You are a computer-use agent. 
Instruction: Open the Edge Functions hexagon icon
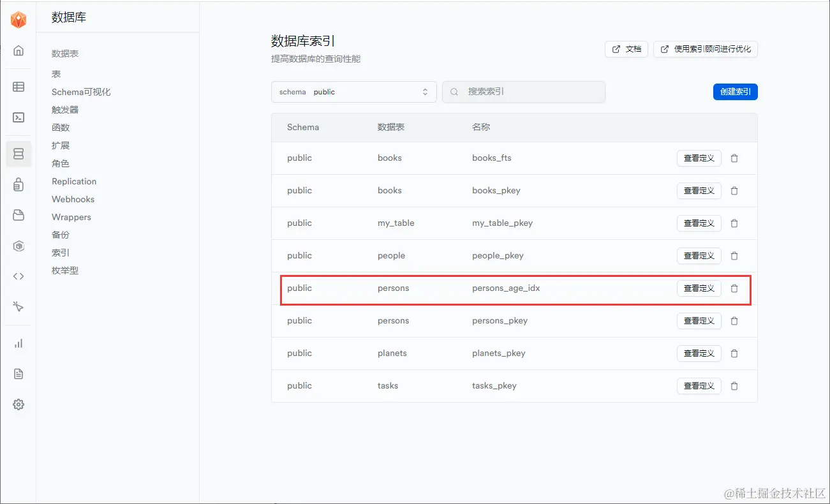click(19, 246)
